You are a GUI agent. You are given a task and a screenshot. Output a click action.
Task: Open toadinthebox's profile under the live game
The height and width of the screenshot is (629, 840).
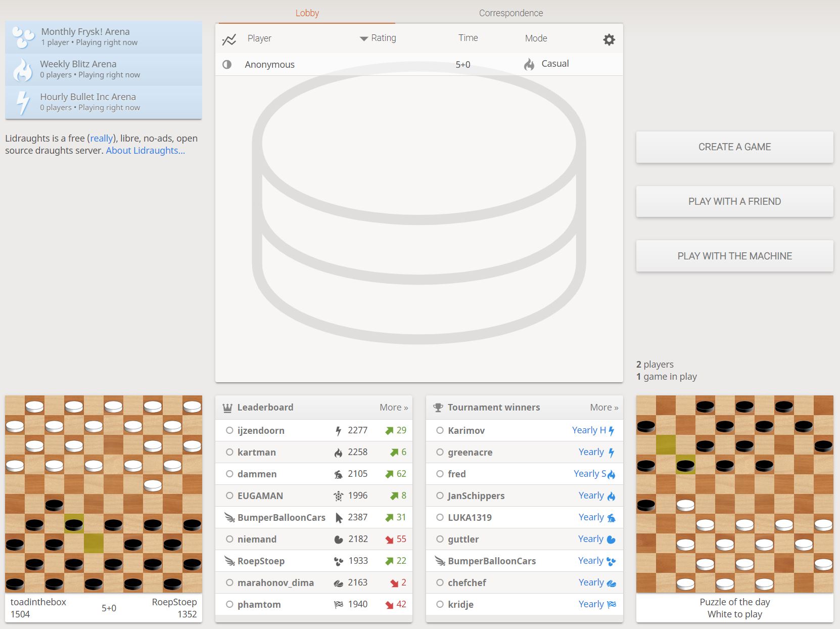tap(38, 602)
